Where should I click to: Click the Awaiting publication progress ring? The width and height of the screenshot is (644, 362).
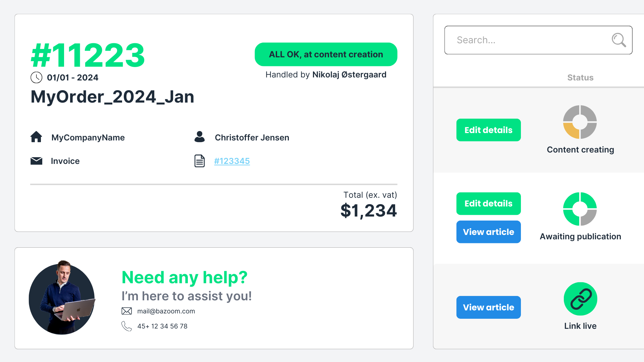click(580, 209)
